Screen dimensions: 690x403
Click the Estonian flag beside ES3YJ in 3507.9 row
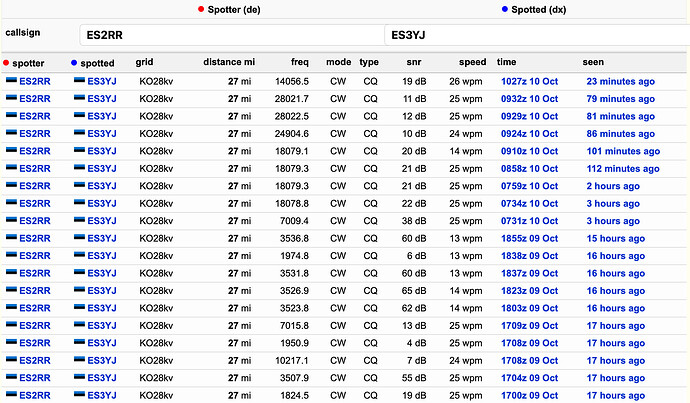click(80, 377)
